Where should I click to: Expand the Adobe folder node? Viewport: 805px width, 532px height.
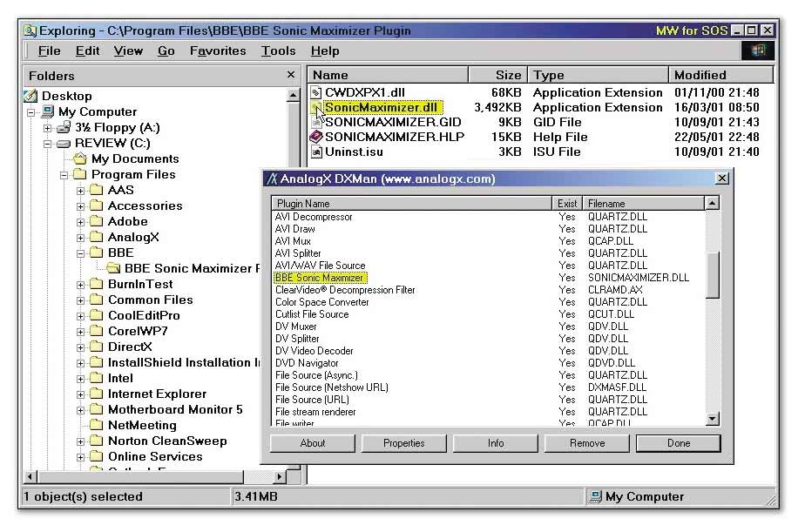(81, 222)
